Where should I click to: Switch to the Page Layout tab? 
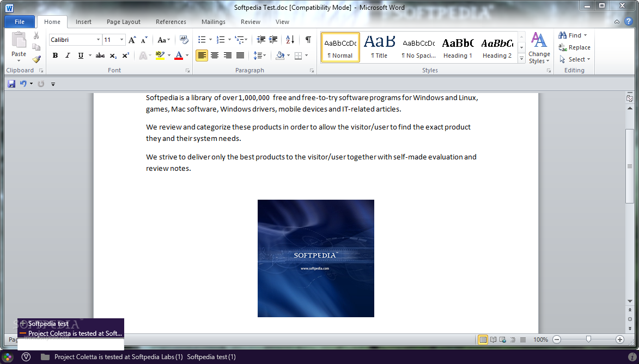(124, 22)
